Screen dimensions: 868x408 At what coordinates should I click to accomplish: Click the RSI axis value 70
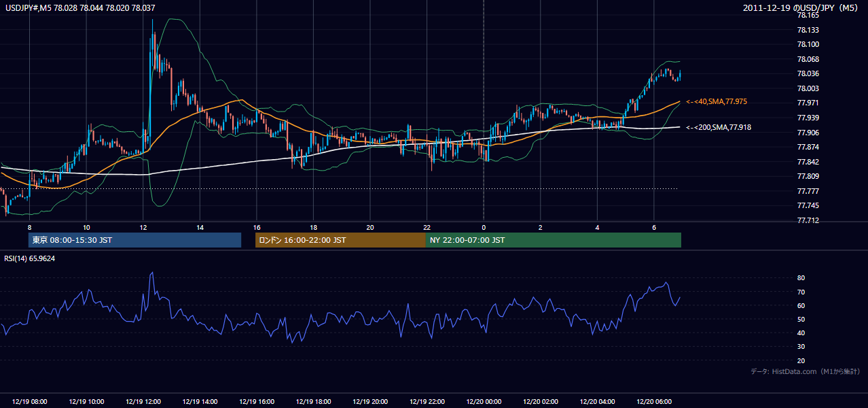point(801,292)
